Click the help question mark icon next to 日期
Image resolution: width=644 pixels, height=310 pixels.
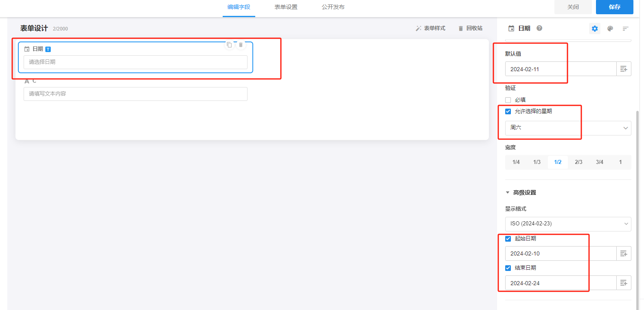pos(539,28)
